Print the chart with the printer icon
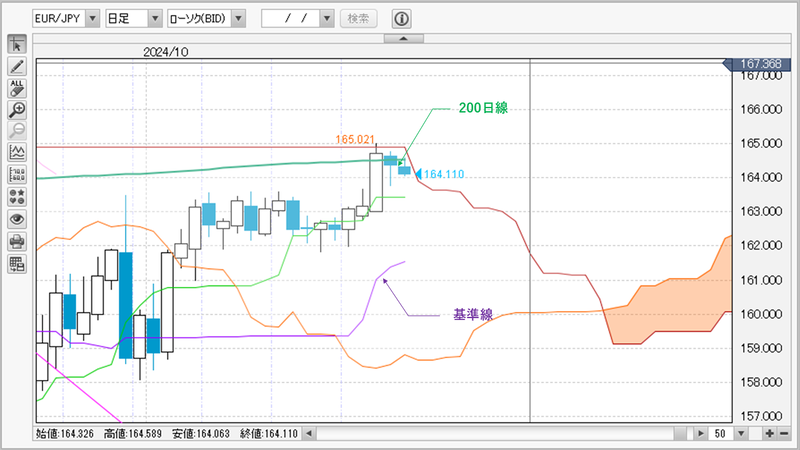 click(x=17, y=241)
